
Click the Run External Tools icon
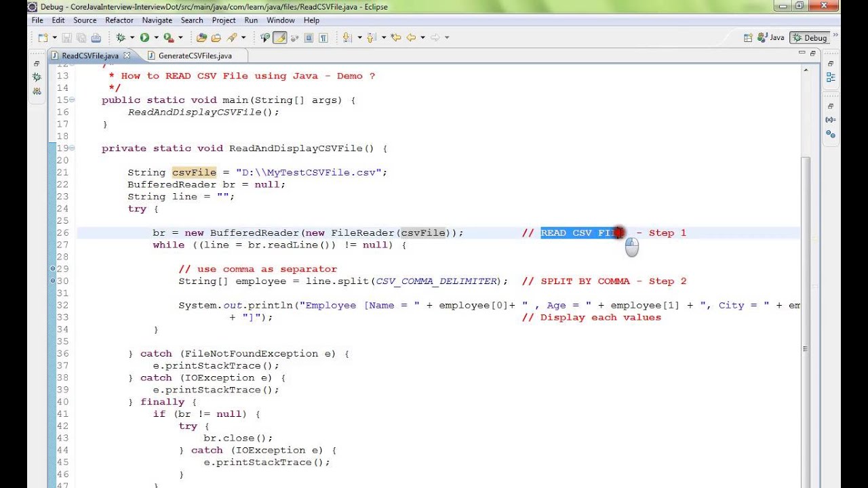(168, 38)
